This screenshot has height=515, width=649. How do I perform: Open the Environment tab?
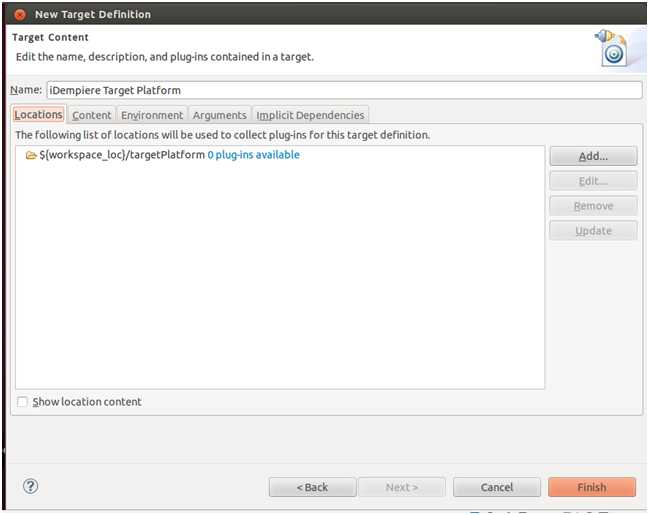(152, 115)
